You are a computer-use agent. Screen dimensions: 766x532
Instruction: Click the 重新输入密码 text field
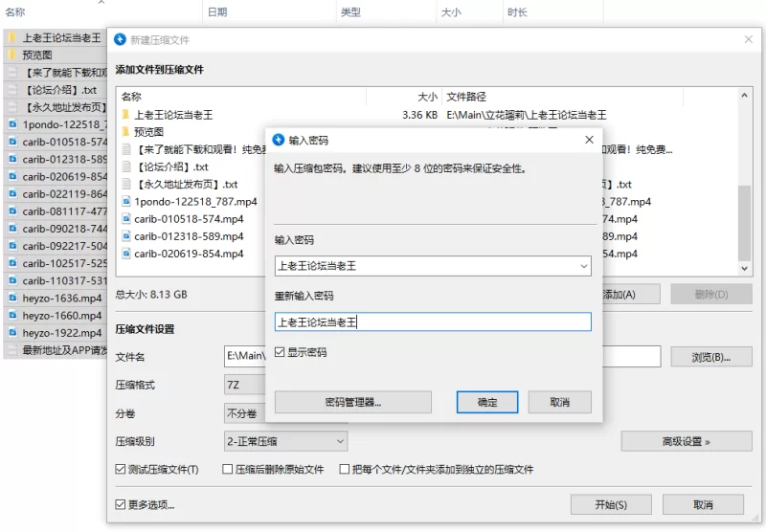pyautogui.click(x=433, y=322)
